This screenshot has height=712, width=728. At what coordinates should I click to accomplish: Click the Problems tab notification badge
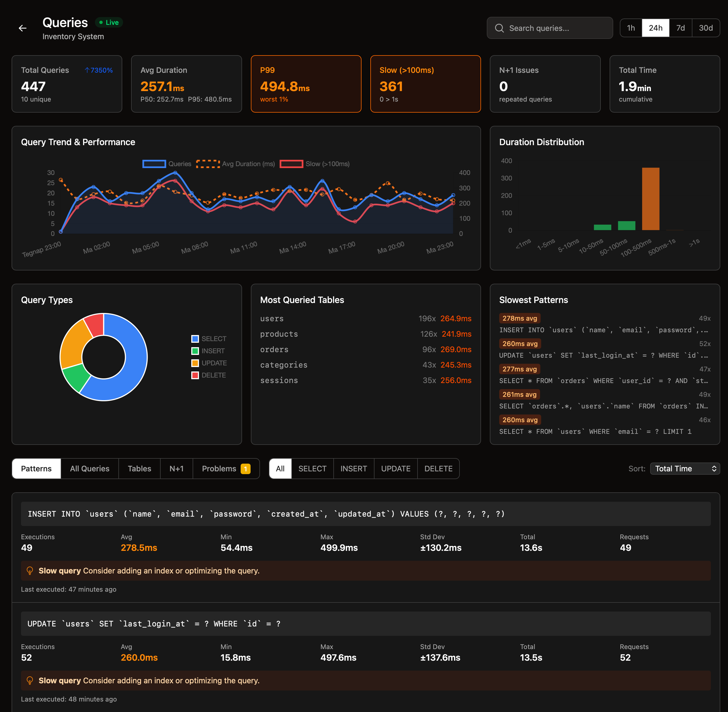coord(246,468)
